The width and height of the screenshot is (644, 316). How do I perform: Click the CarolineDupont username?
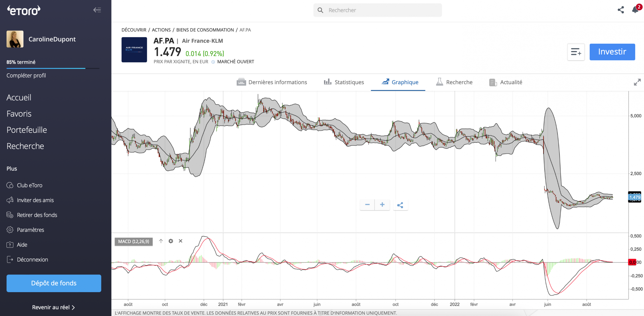[52, 39]
